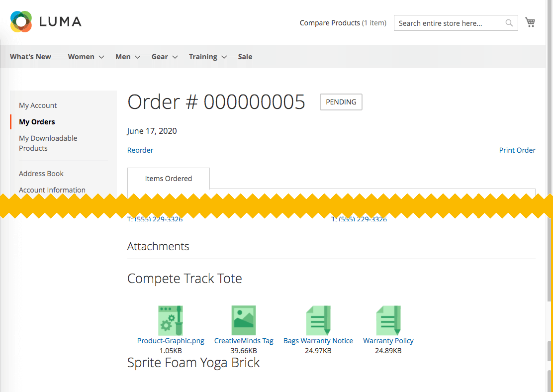Open the Bags Warranty Notice document icon
The image size is (553, 392).
(x=318, y=320)
